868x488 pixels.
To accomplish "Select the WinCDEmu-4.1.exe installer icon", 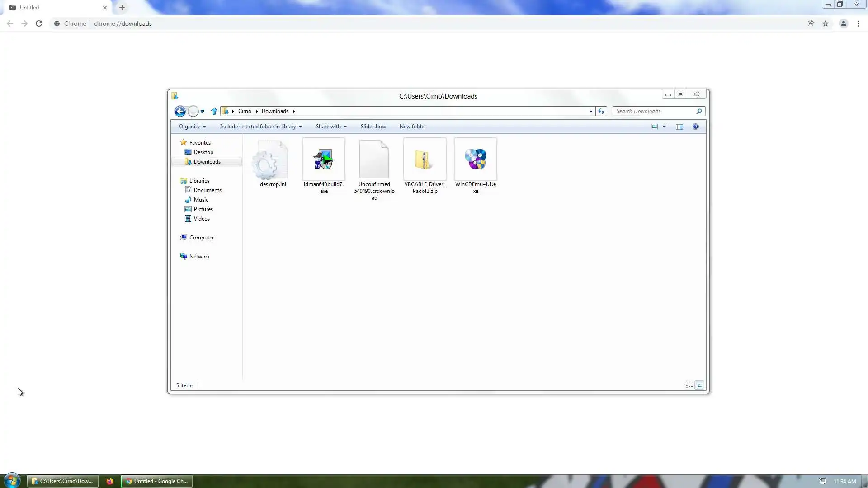I will point(476,159).
